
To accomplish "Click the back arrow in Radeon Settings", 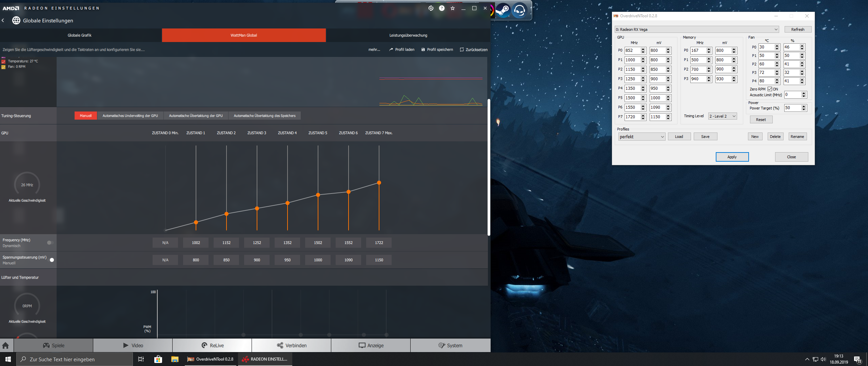I will [3, 21].
